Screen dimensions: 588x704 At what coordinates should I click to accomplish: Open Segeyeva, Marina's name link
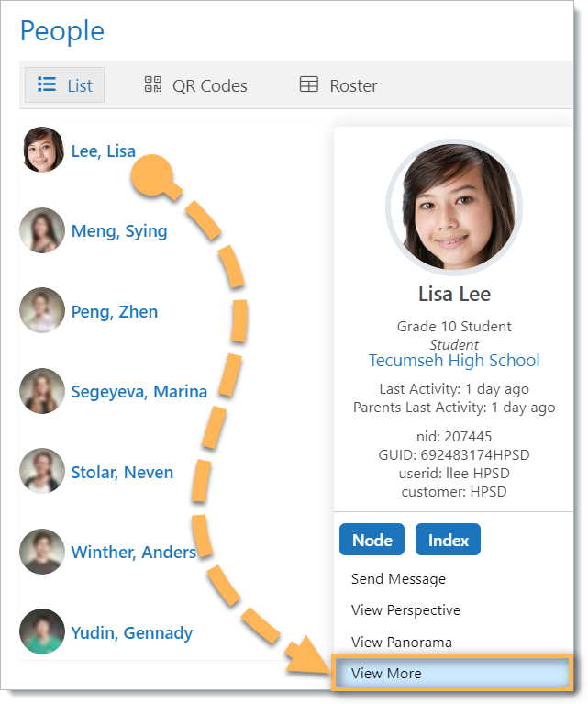(x=139, y=392)
